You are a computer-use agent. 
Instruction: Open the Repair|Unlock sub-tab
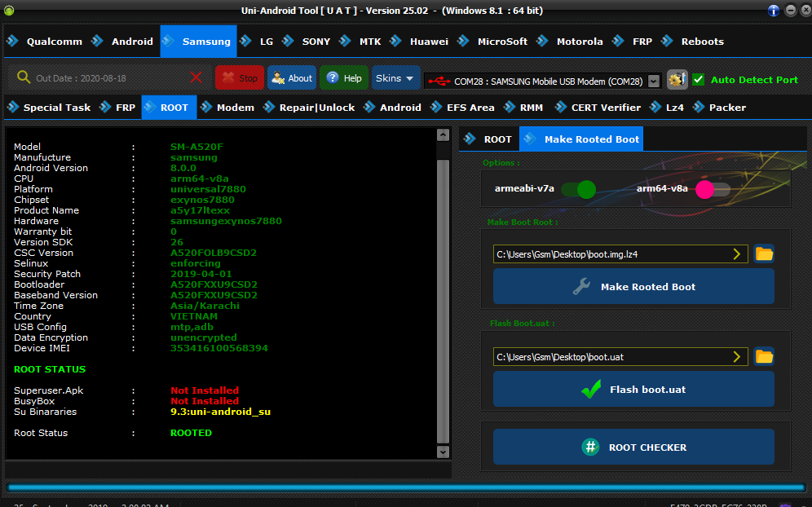[309, 108]
